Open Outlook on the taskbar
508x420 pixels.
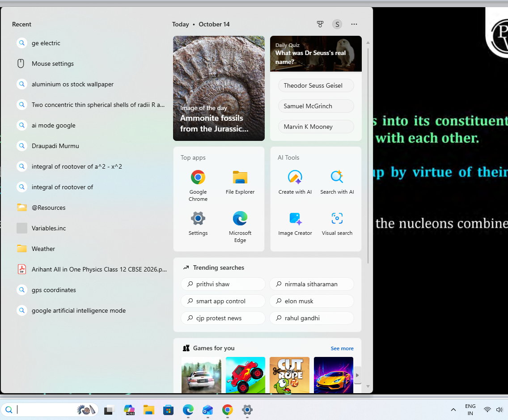[x=207, y=410]
